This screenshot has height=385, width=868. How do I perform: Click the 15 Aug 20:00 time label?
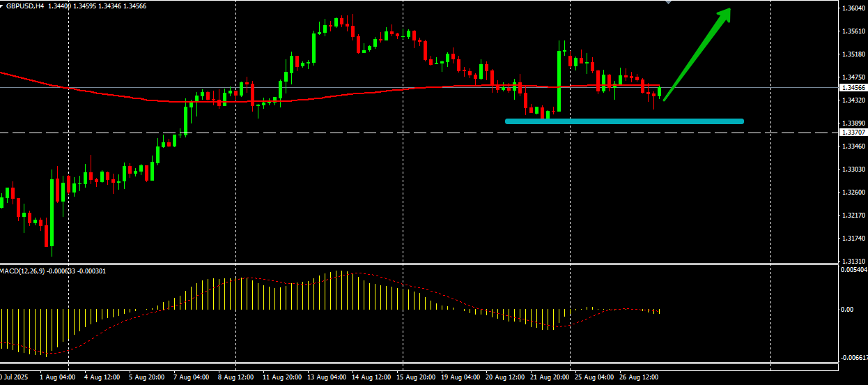417,377
